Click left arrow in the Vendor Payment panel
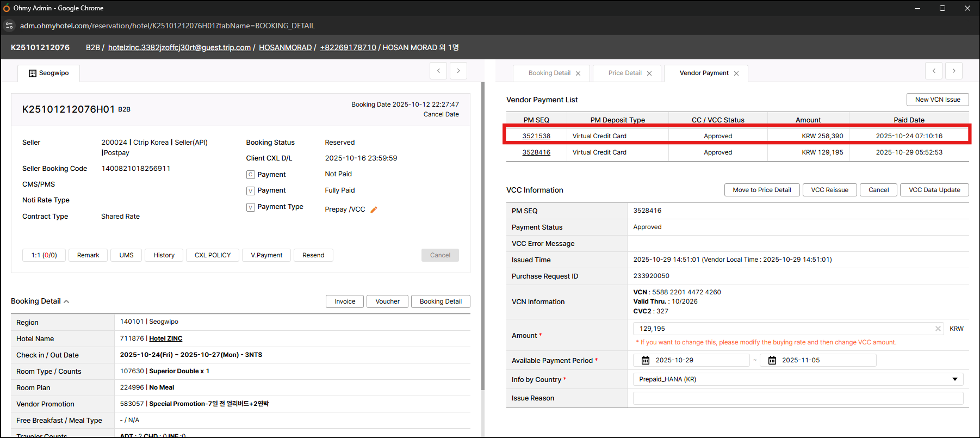The width and height of the screenshot is (980, 438). [934, 71]
